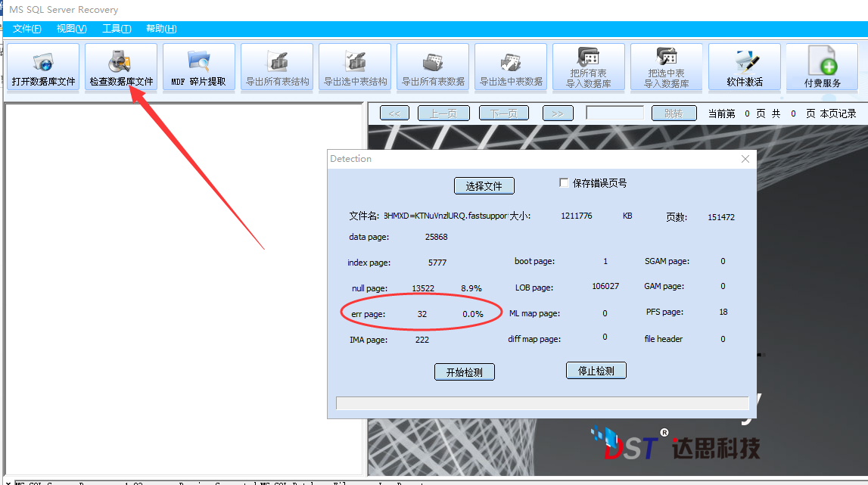Click the index page value 5777
868x485 pixels.
[437, 263]
